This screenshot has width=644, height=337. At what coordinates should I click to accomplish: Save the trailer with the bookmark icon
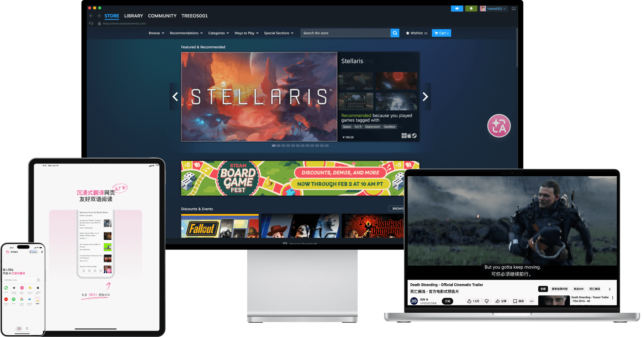pyautogui.click(x=516, y=301)
